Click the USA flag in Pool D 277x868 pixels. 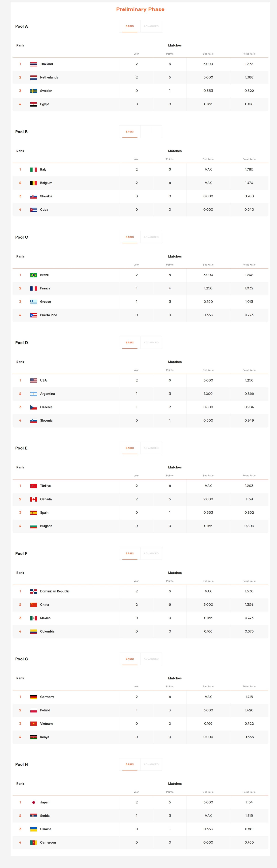[x=34, y=380]
